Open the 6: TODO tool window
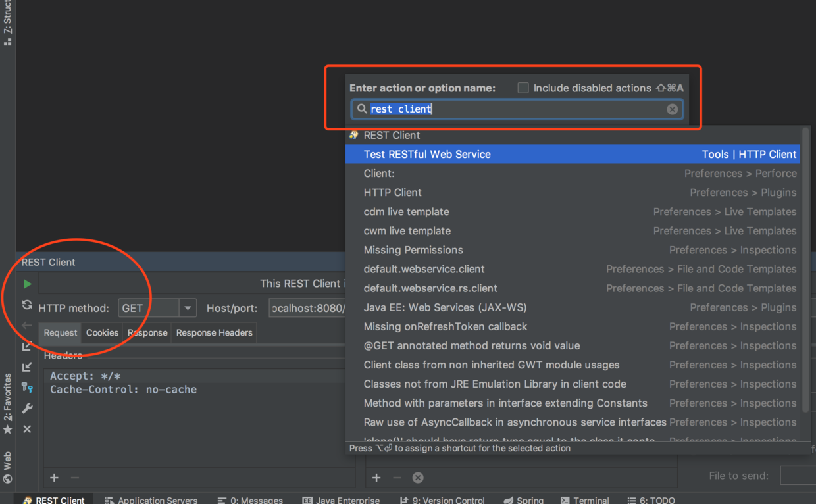The height and width of the screenshot is (504, 816). coord(651,500)
